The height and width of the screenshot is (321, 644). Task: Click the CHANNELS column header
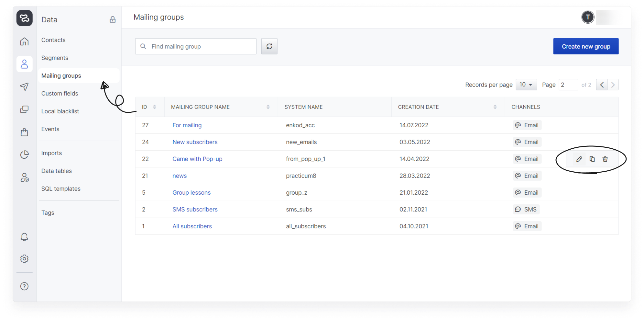pyautogui.click(x=526, y=107)
